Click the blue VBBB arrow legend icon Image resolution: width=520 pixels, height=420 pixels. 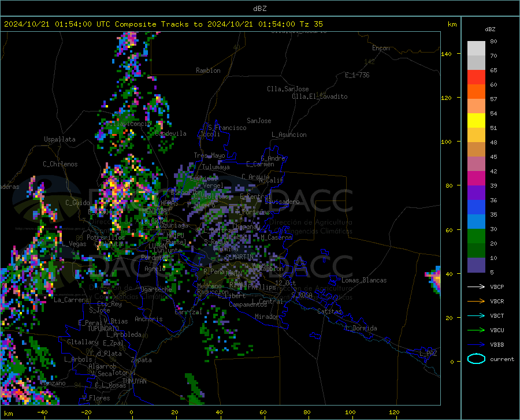[x=476, y=345]
